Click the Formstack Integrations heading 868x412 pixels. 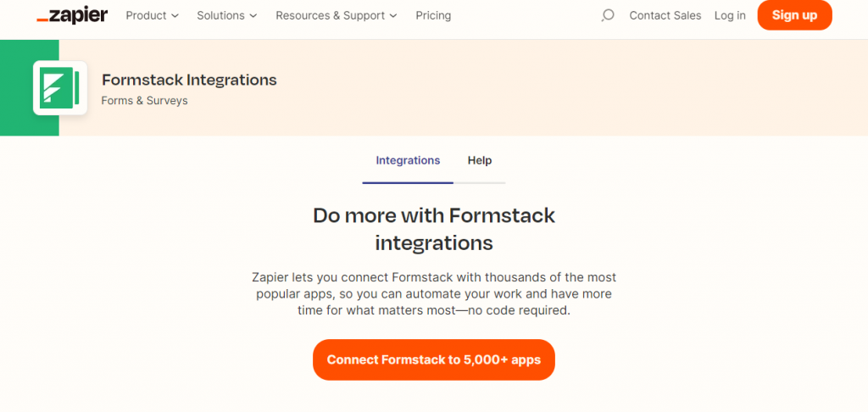coord(189,80)
